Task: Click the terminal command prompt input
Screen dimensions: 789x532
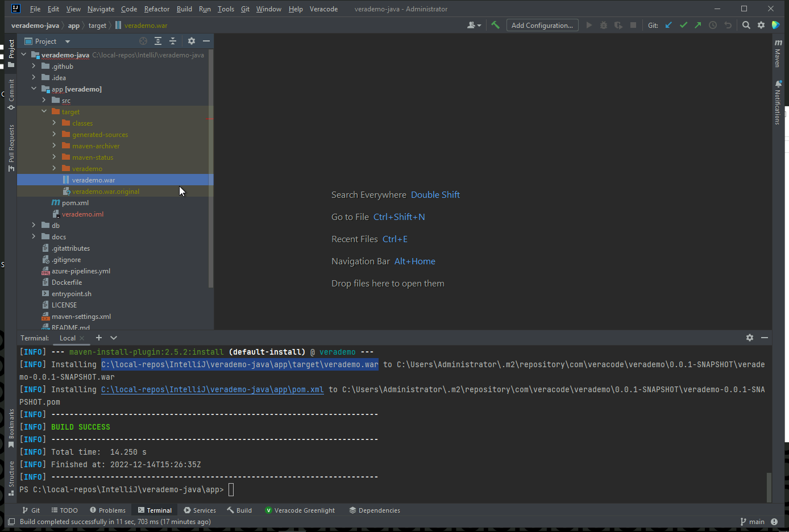Action: point(231,489)
